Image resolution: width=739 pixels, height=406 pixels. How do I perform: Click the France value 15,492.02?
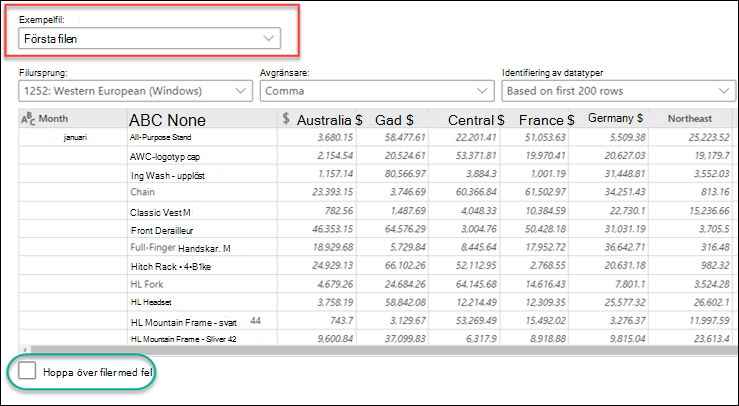[x=545, y=321]
